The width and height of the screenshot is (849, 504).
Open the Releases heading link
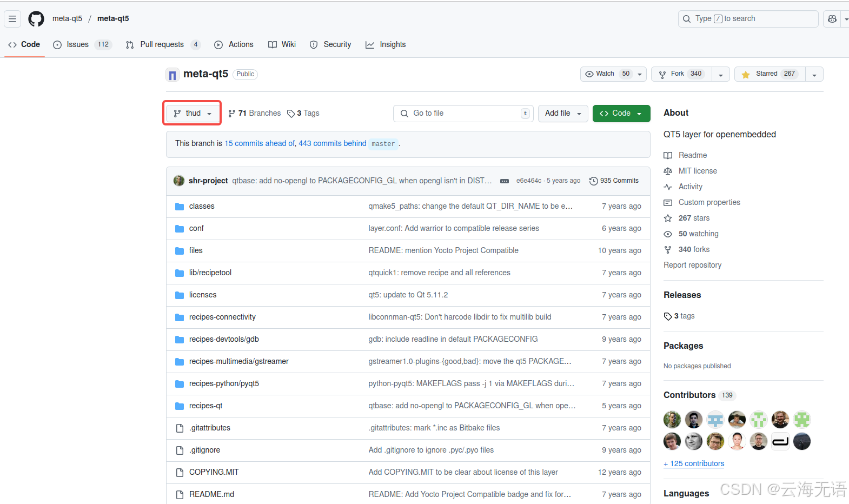tap(682, 295)
